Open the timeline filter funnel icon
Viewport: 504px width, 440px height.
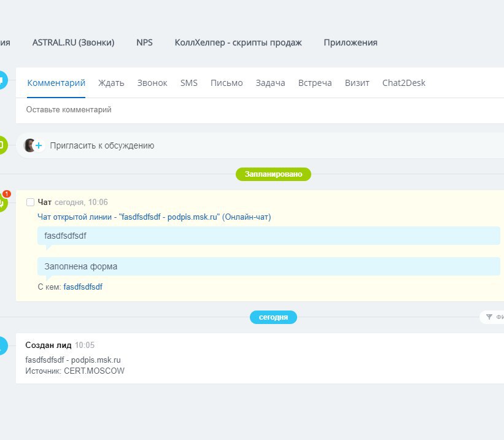[489, 317]
